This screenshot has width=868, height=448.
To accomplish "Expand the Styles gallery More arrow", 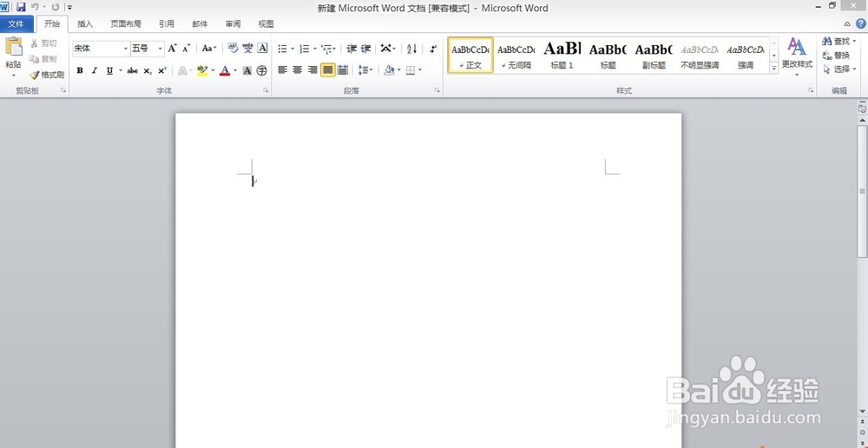I will (x=774, y=68).
